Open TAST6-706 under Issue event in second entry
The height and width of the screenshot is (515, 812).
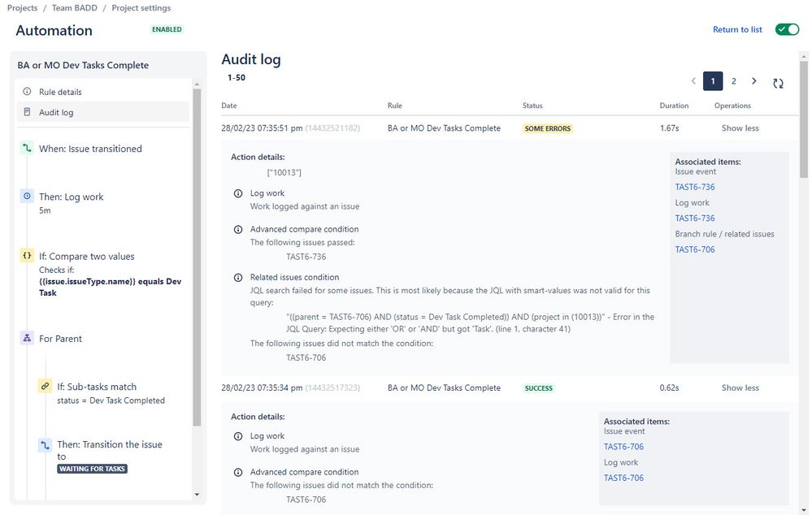tap(623, 446)
